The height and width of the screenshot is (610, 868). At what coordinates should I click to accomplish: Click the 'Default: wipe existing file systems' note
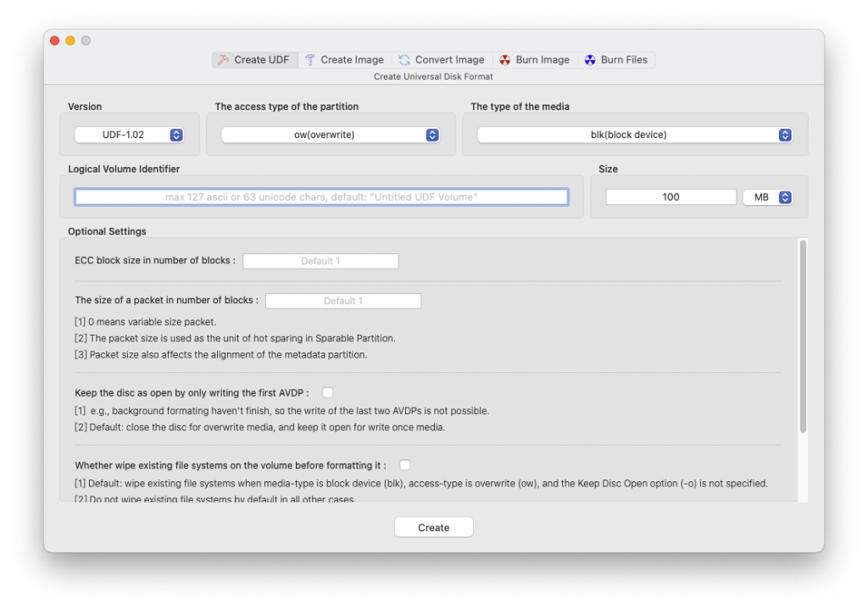point(421,483)
